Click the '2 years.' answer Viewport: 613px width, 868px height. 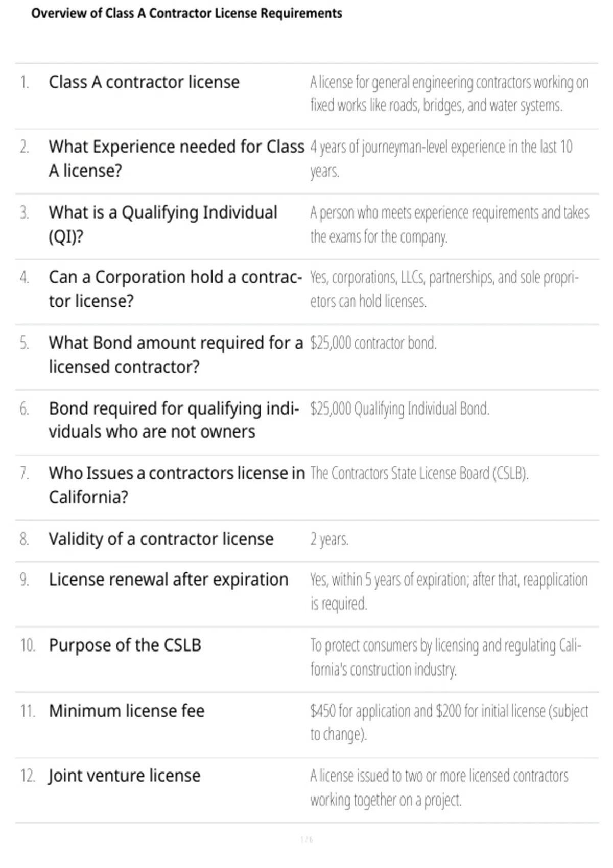coord(329,539)
